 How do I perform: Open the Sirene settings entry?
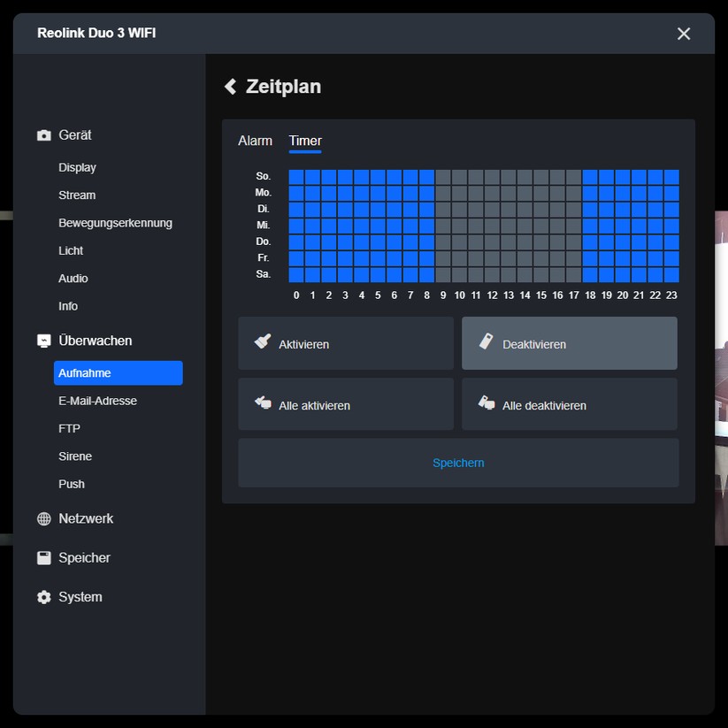75,456
